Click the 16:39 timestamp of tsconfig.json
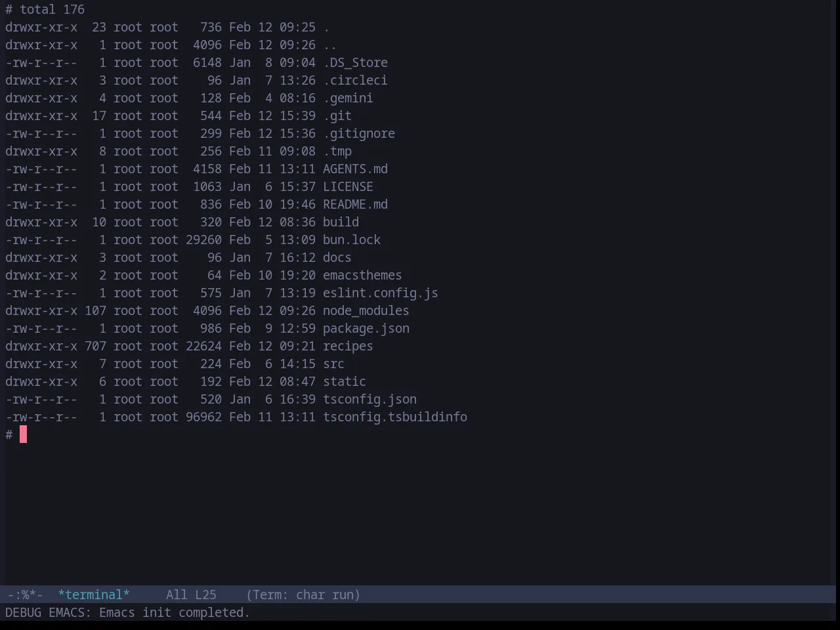The height and width of the screenshot is (630, 840). pos(297,399)
